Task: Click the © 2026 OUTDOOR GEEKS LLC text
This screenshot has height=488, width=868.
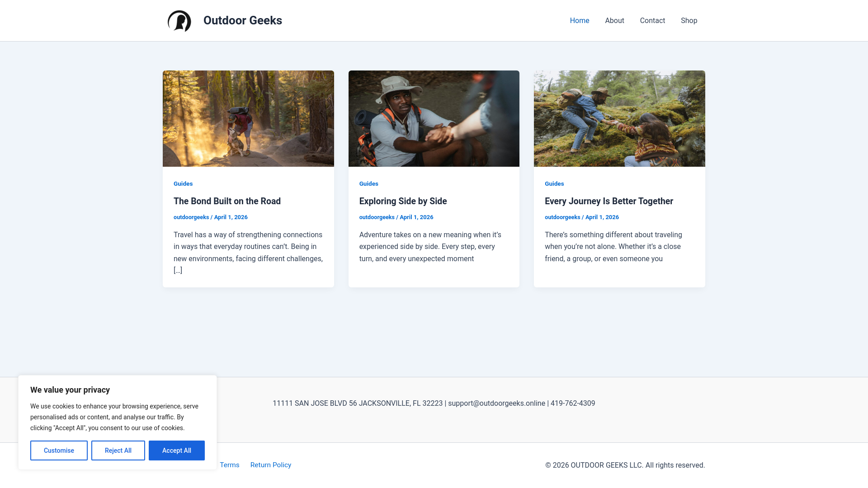Action: [625, 465]
